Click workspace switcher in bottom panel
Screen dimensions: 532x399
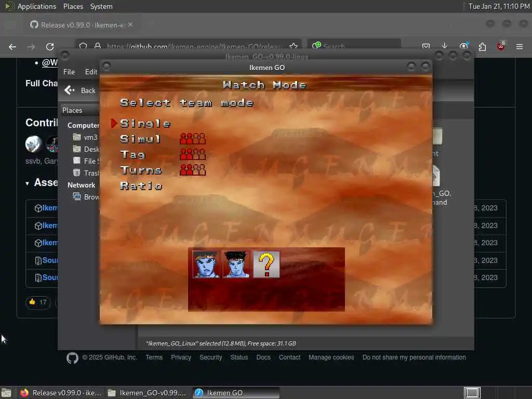pyautogui.click(x=472, y=393)
